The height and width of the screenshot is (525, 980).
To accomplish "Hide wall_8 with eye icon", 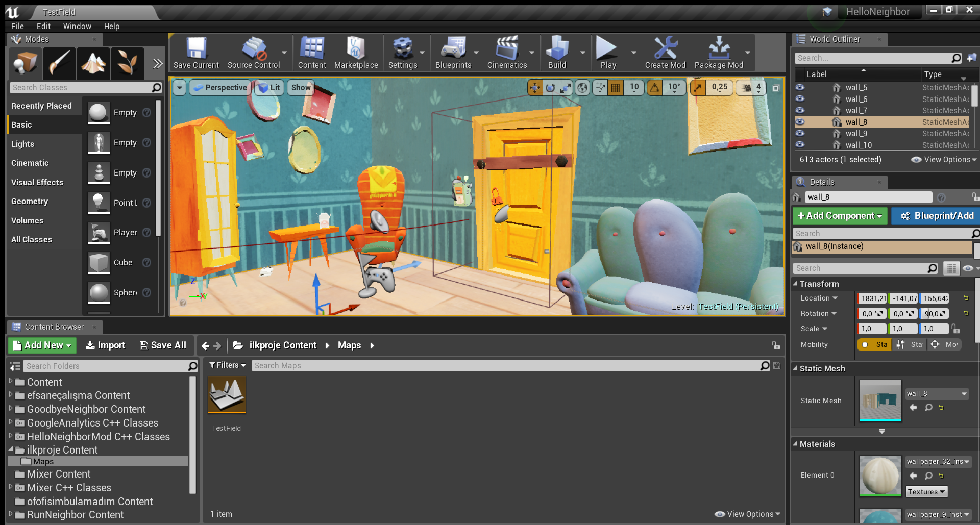I will coord(800,122).
